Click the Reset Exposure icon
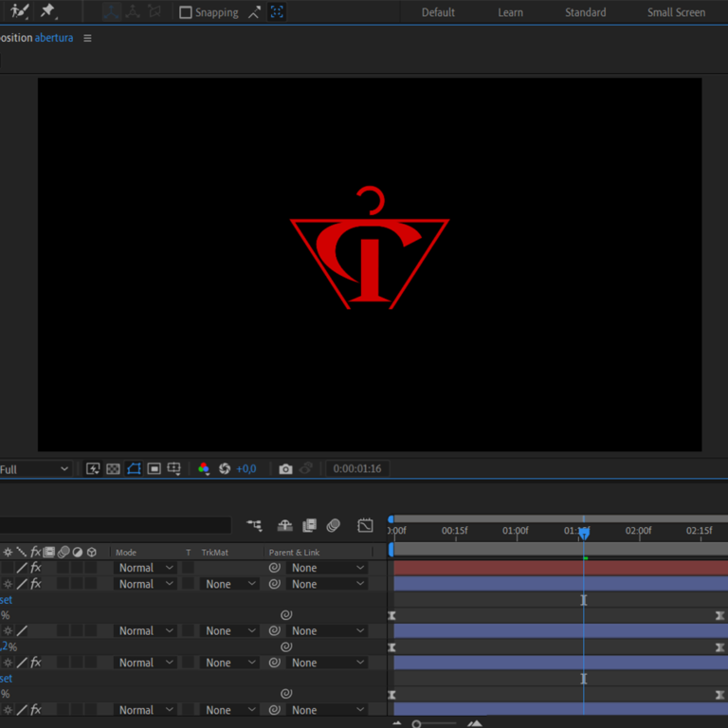 pyautogui.click(x=225, y=469)
